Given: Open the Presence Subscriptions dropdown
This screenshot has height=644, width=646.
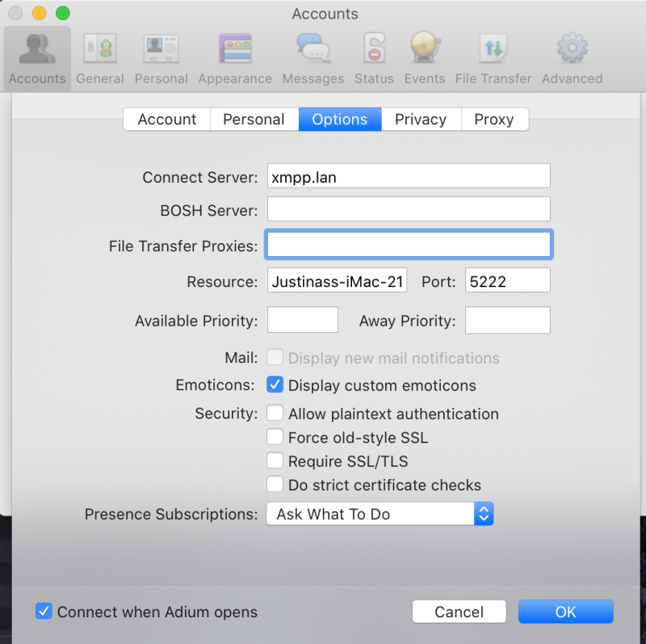Looking at the screenshot, I should (x=380, y=514).
